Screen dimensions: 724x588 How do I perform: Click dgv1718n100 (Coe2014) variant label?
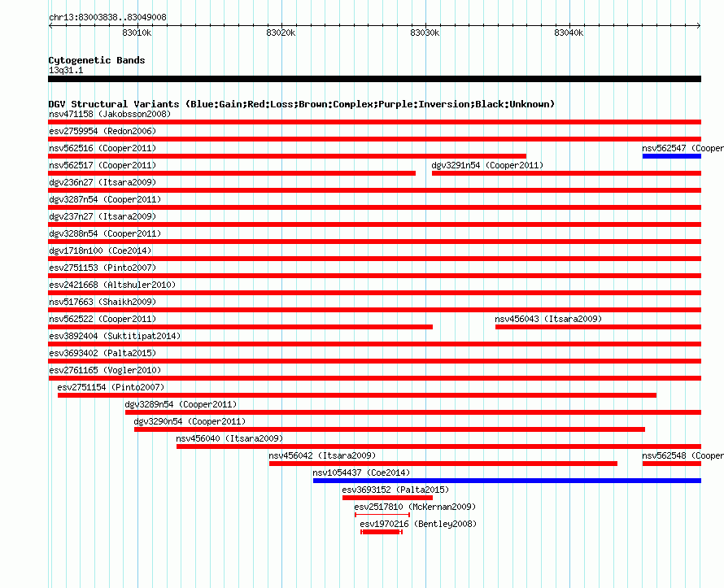point(100,250)
